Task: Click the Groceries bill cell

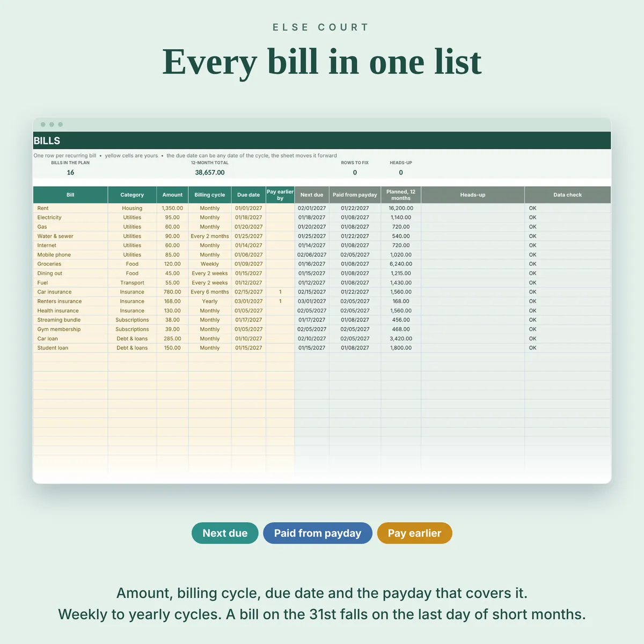Action: (70, 264)
